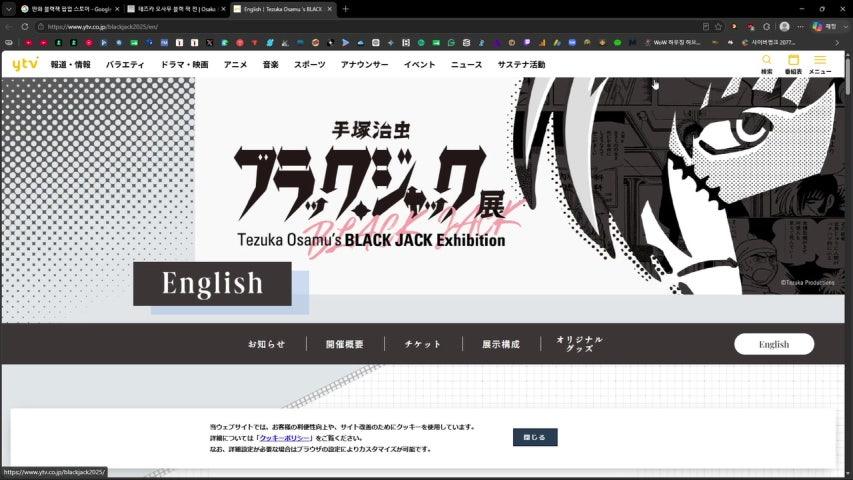The image size is (853, 480).
Task: Open the tab list dropdown arrow
Action: tap(9, 9)
